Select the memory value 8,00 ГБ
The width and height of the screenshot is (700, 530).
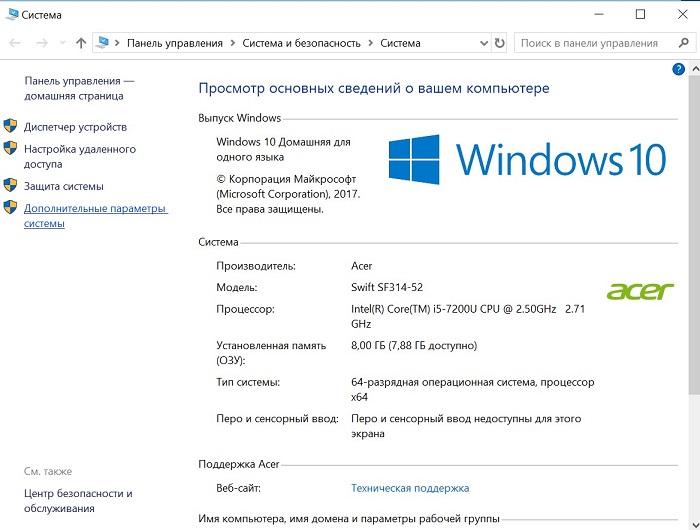point(368,346)
